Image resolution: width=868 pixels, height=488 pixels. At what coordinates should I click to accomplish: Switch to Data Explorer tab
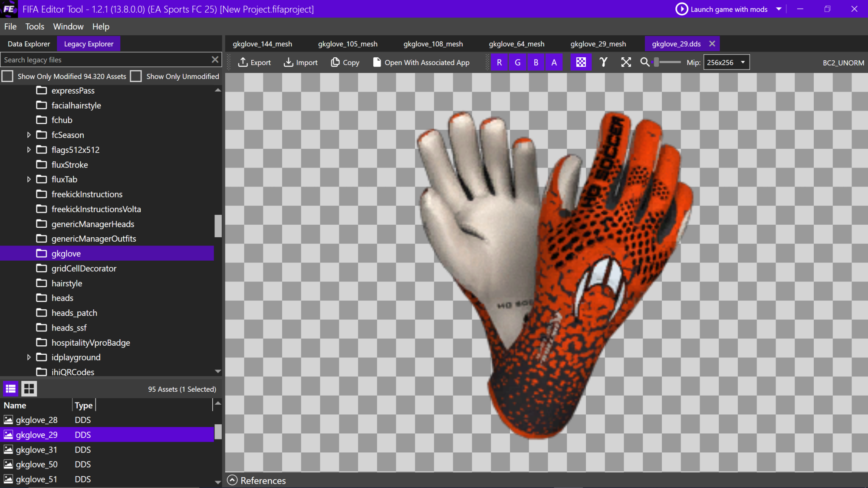[29, 44]
